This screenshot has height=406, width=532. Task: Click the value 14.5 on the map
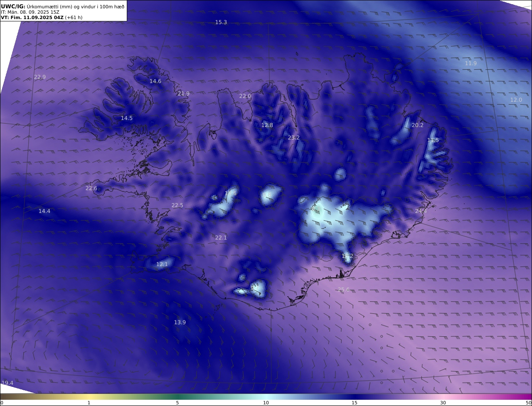pos(127,118)
